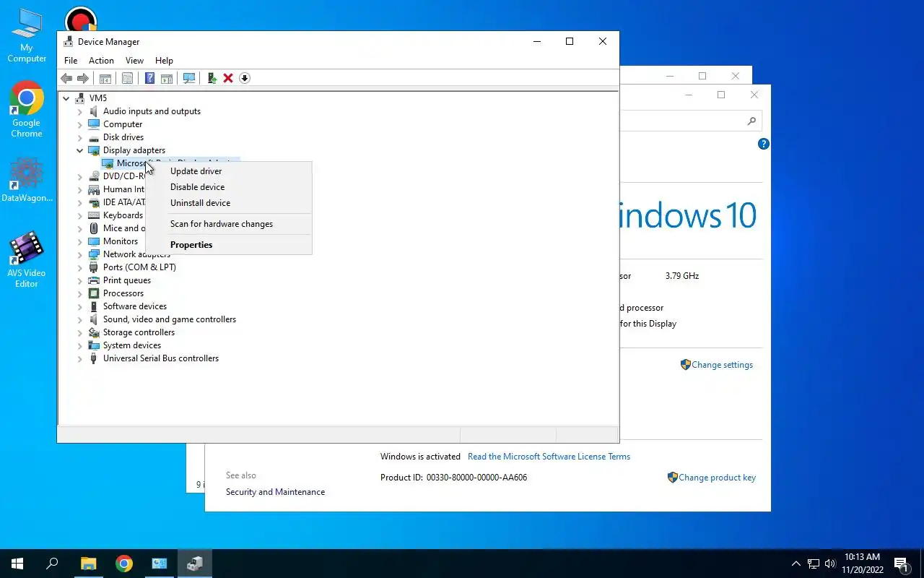Viewport: 924px width, 578px height.
Task: Open Read the Microsoft Software License Terms link
Action: point(549,457)
